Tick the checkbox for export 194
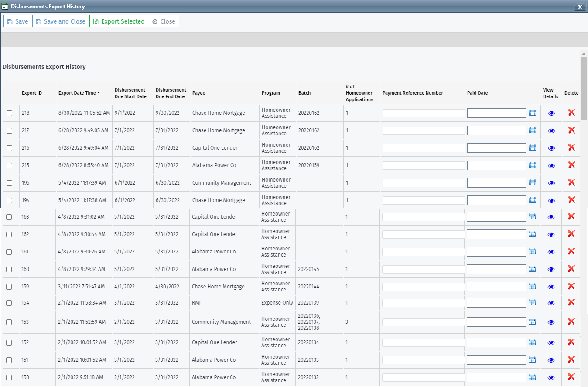This screenshot has width=588, height=387. click(x=10, y=200)
